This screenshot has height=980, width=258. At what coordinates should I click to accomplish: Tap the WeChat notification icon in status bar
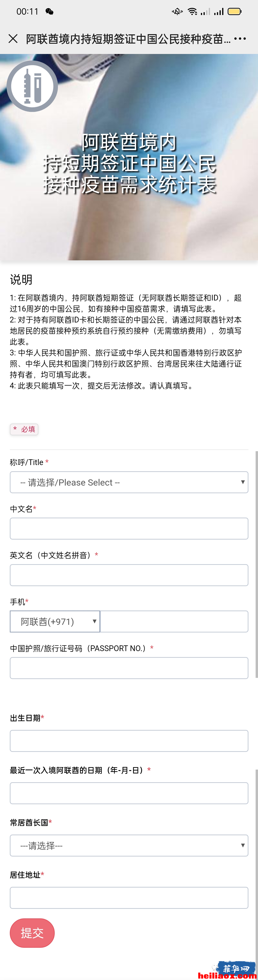(x=49, y=11)
